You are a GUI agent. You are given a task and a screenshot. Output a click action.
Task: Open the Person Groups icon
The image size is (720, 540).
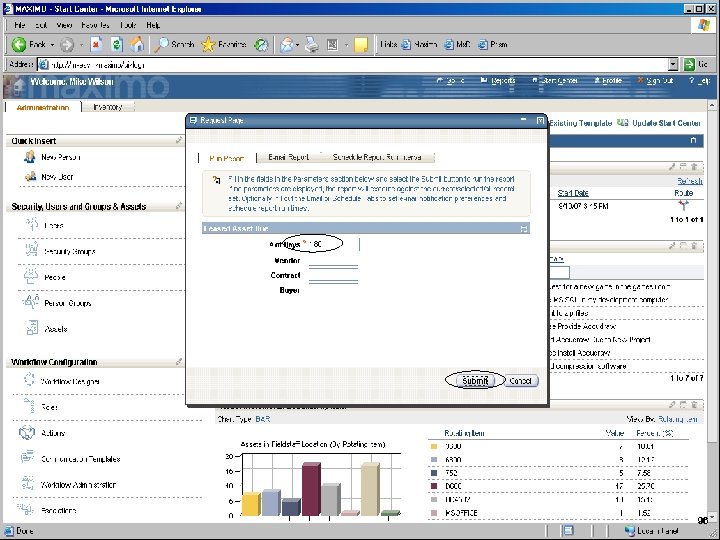click(x=31, y=302)
